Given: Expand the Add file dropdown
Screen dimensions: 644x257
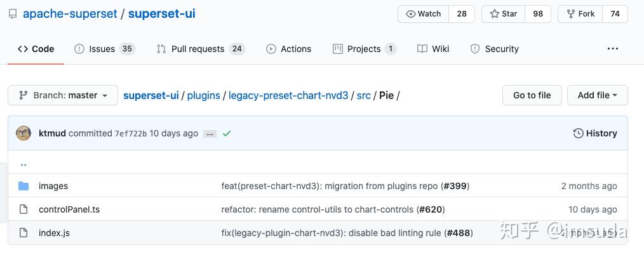Looking at the screenshot, I should [597, 95].
